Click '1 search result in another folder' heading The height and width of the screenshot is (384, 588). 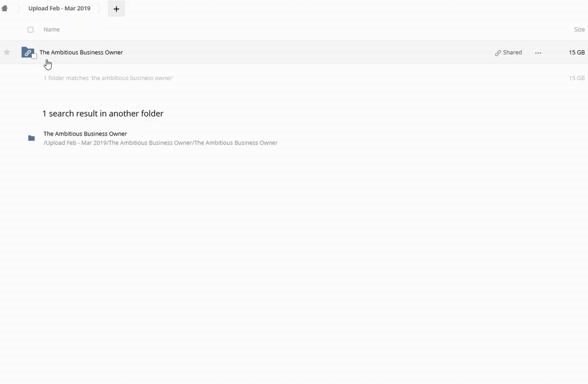point(103,114)
